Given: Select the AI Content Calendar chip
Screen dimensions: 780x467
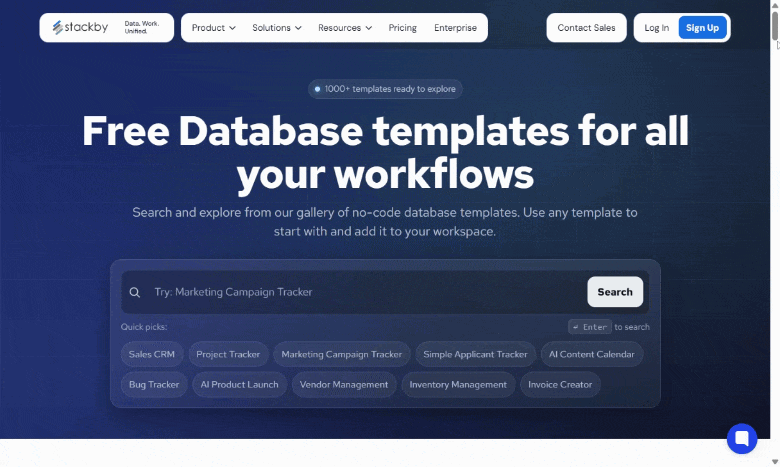Looking at the screenshot, I should point(592,354).
